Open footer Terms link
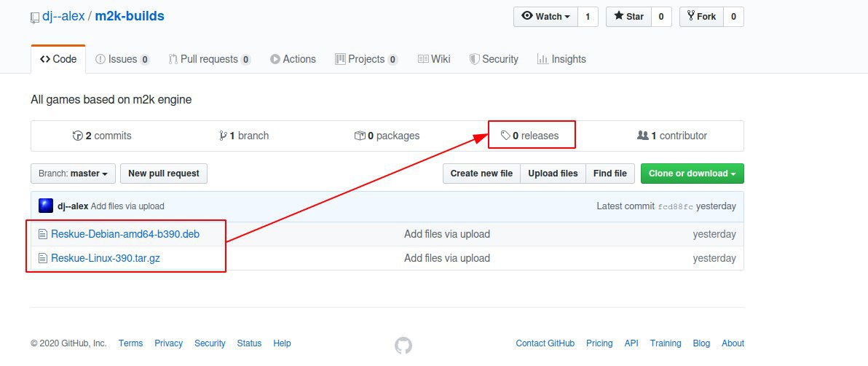 130,343
